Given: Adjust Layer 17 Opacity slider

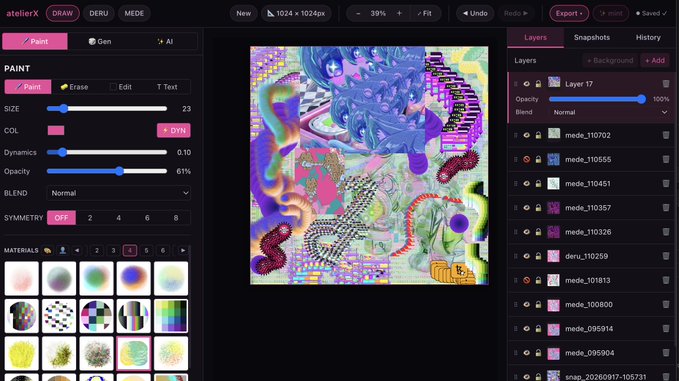Looking at the screenshot, I should pos(598,99).
